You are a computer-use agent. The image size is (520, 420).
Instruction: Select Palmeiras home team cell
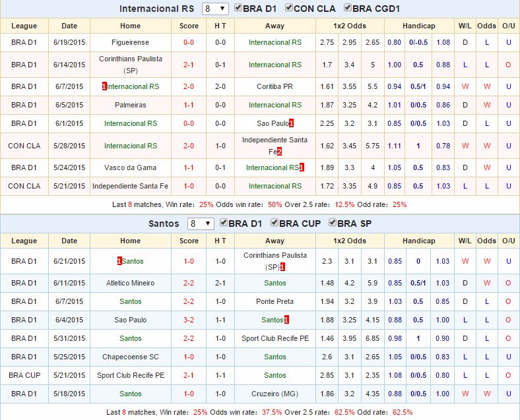131,105
